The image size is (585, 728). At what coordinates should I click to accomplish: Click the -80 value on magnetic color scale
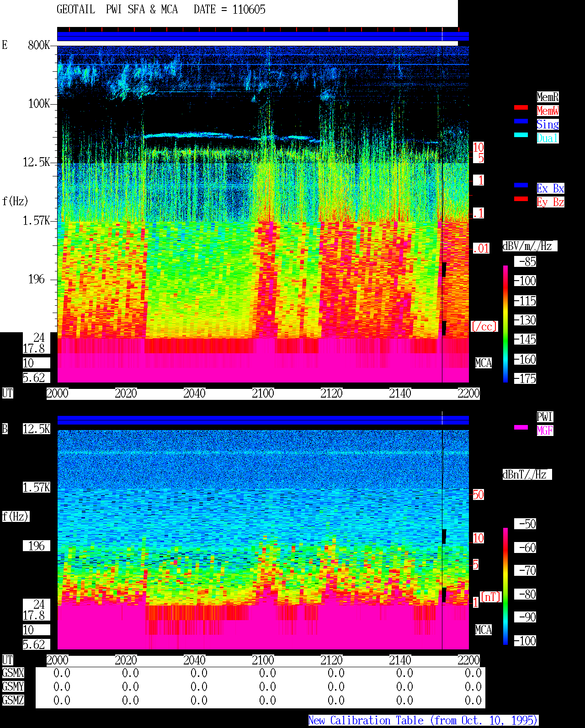[526, 594]
